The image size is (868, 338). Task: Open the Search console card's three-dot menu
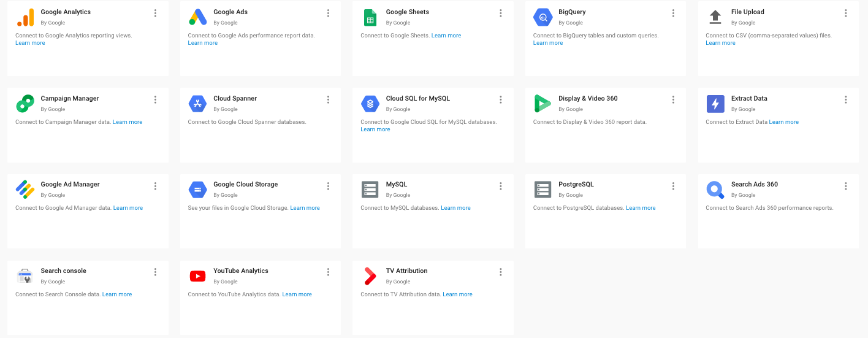(156, 272)
